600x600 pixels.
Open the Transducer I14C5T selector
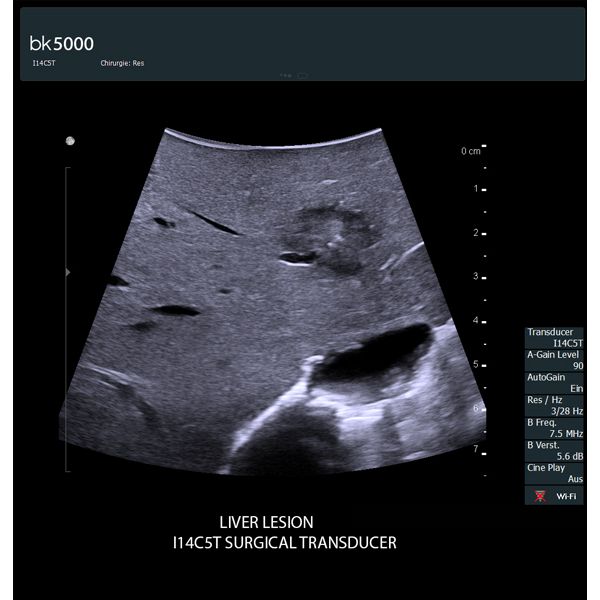pos(554,338)
